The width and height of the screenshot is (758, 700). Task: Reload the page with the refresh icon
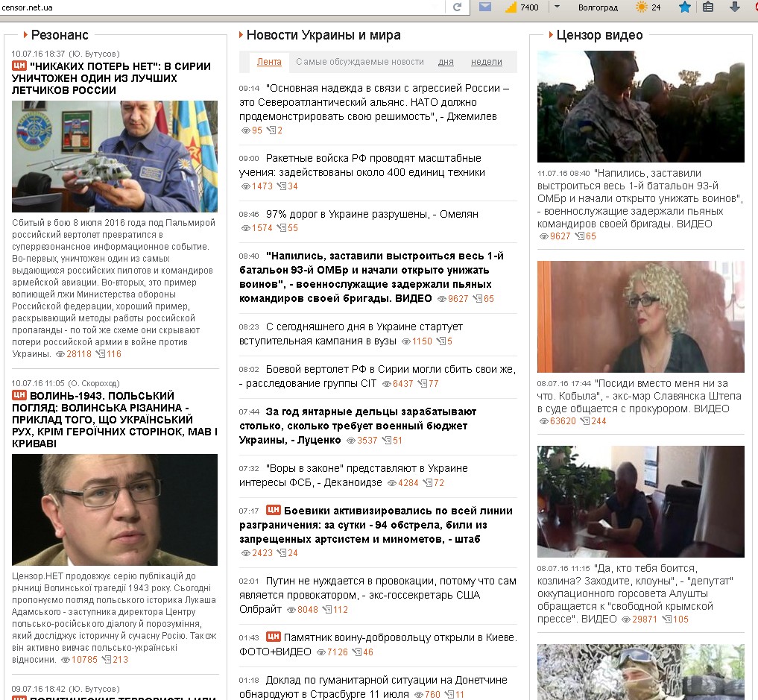457,7
